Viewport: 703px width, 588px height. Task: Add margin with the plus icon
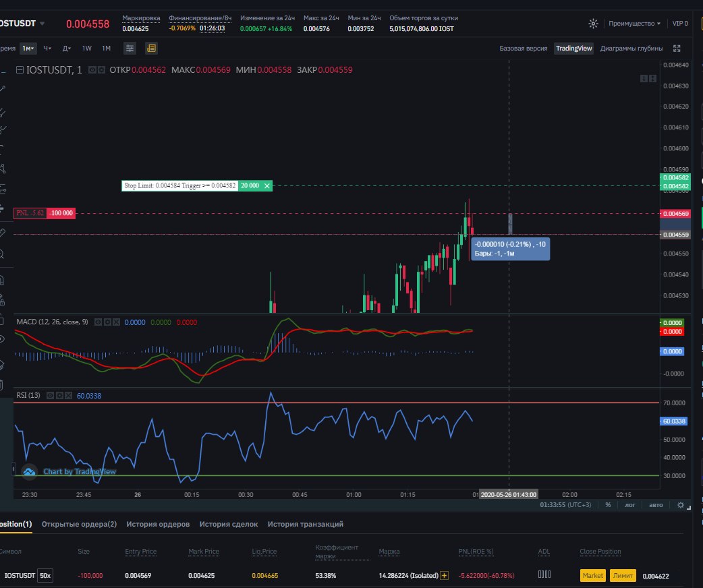click(x=445, y=575)
